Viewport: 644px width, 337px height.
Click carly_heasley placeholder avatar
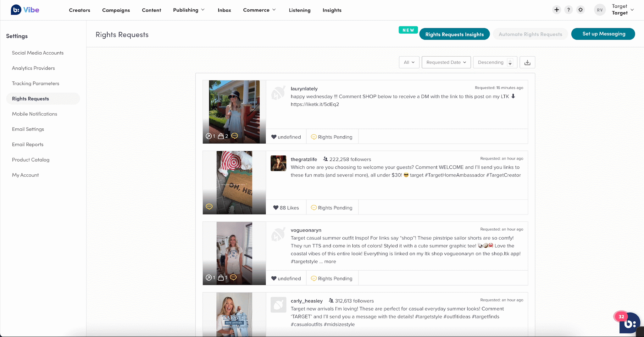pyautogui.click(x=278, y=305)
